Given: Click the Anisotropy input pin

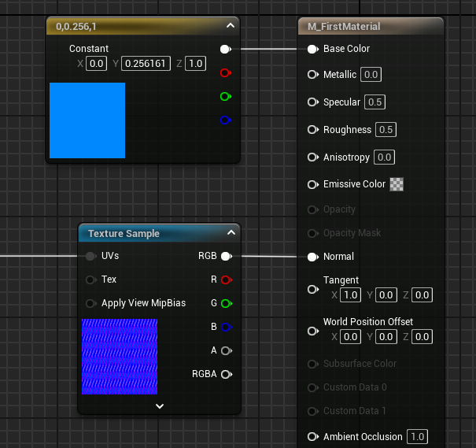Looking at the screenshot, I should tap(312, 157).
